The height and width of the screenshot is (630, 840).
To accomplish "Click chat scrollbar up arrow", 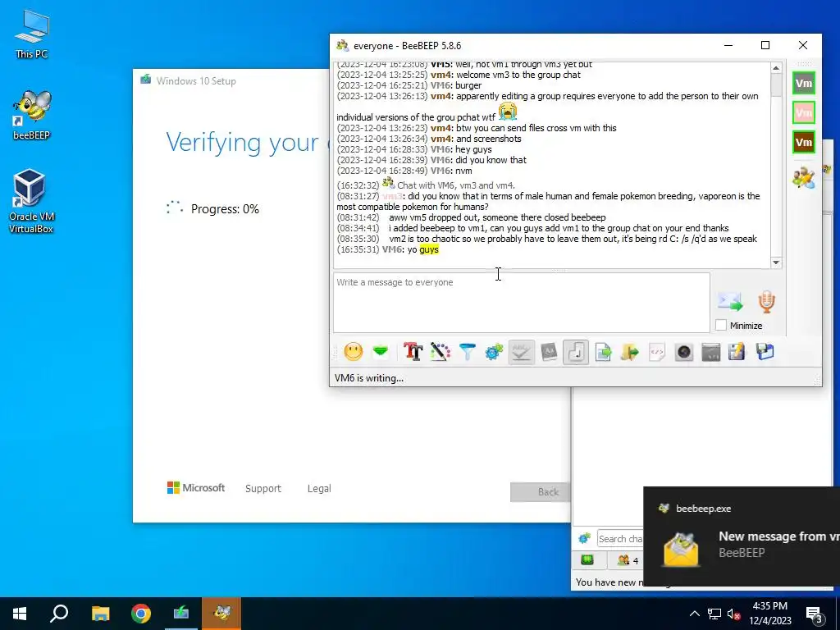I will pyautogui.click(x=776, y=68).
